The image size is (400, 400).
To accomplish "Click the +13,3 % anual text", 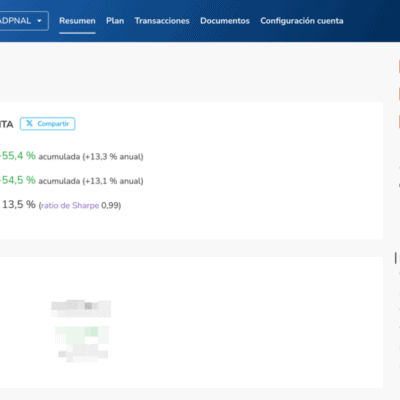I will click(x=113, y=157).
